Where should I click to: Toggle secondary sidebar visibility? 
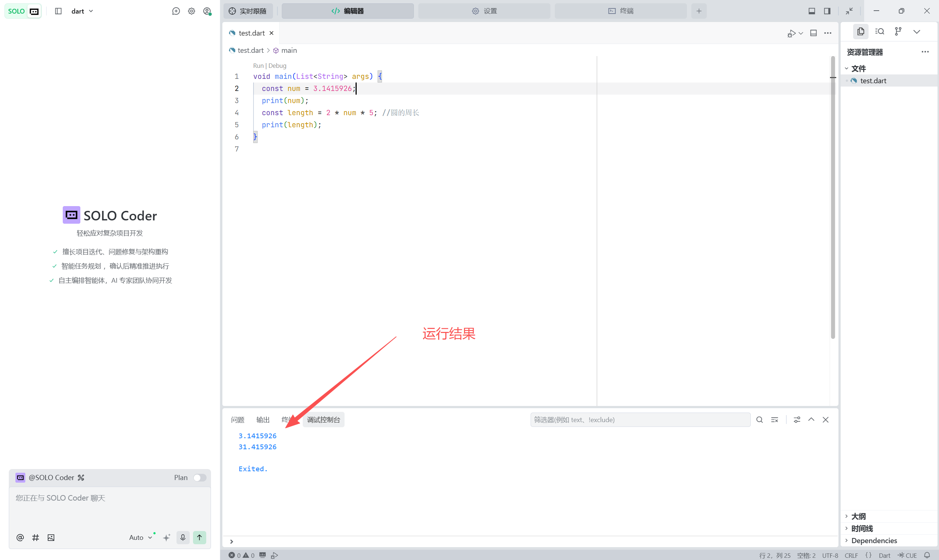pos(827,11)
